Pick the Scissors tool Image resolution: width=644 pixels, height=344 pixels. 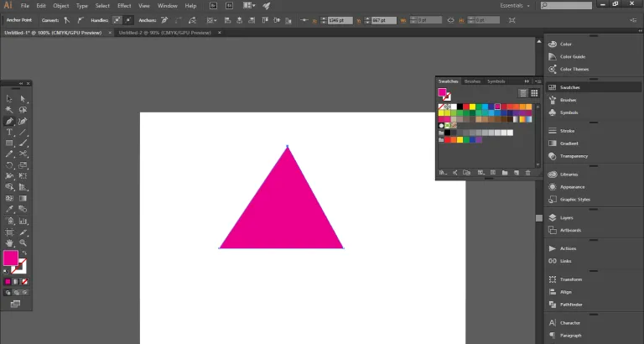pyautogui.click(x=23, y=154)
